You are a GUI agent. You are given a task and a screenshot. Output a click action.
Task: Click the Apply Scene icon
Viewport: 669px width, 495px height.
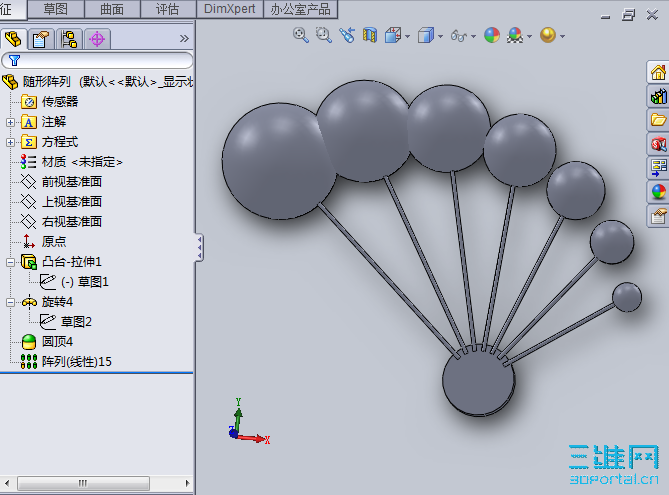[515, 35]
